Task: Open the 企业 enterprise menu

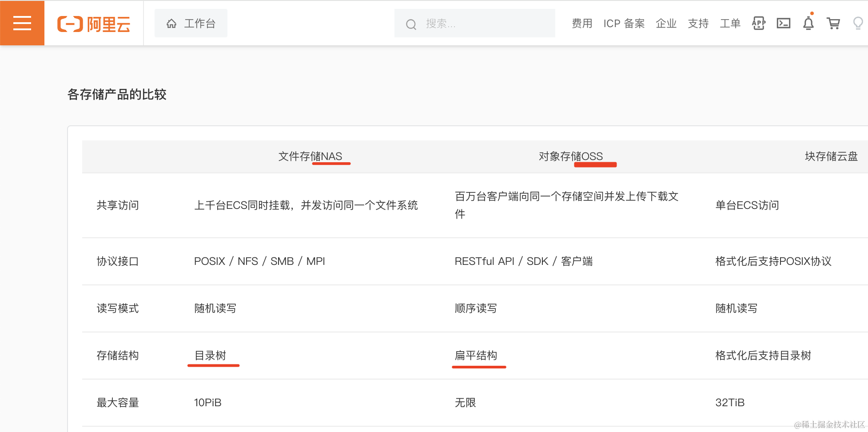Action: pos(666,24)
